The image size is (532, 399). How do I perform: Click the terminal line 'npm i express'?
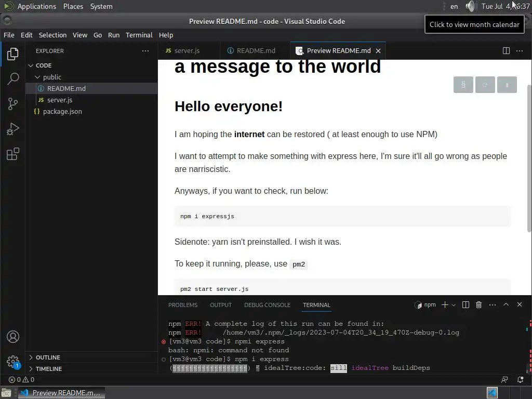pos(262,359)
